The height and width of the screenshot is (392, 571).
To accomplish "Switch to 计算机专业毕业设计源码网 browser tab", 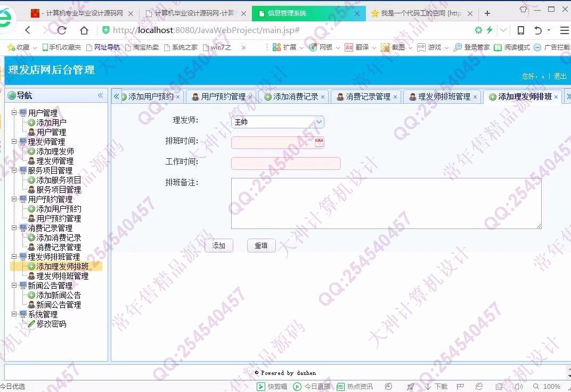I will [x=82, y=13].
